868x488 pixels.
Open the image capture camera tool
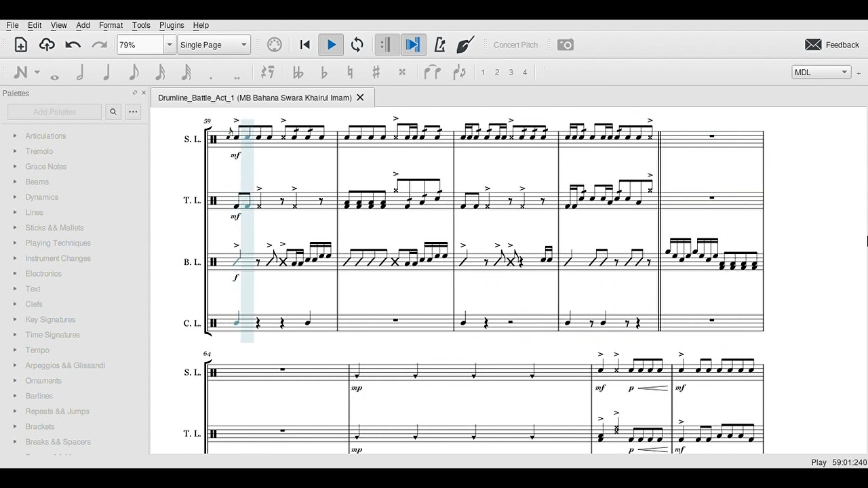point(566,45)
